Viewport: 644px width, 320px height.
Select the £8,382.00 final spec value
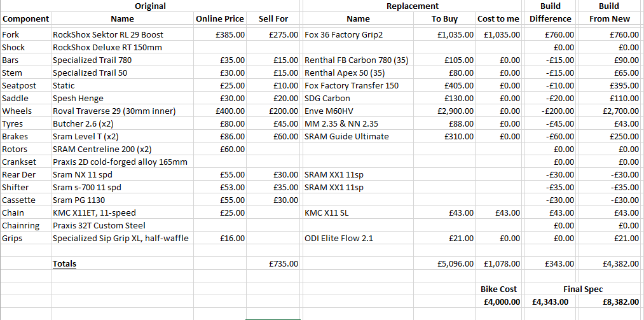(x=610, y=302)
